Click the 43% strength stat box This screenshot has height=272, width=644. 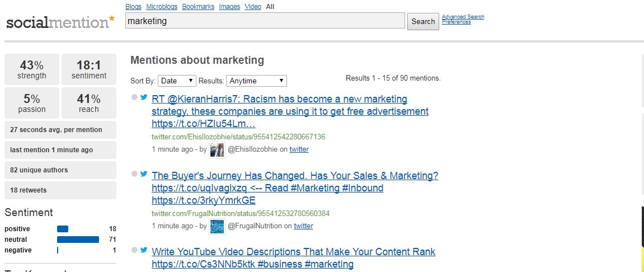click(x=32, y=69)
